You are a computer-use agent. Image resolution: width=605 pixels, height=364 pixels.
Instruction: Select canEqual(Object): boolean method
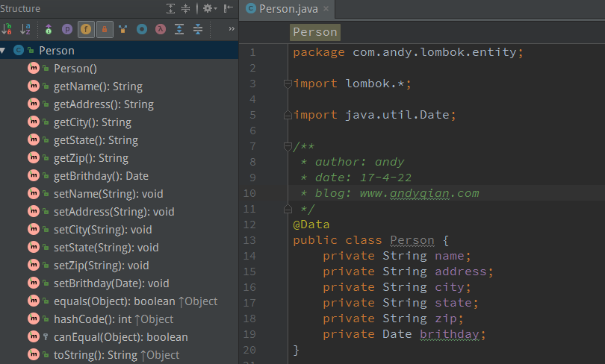120,337
